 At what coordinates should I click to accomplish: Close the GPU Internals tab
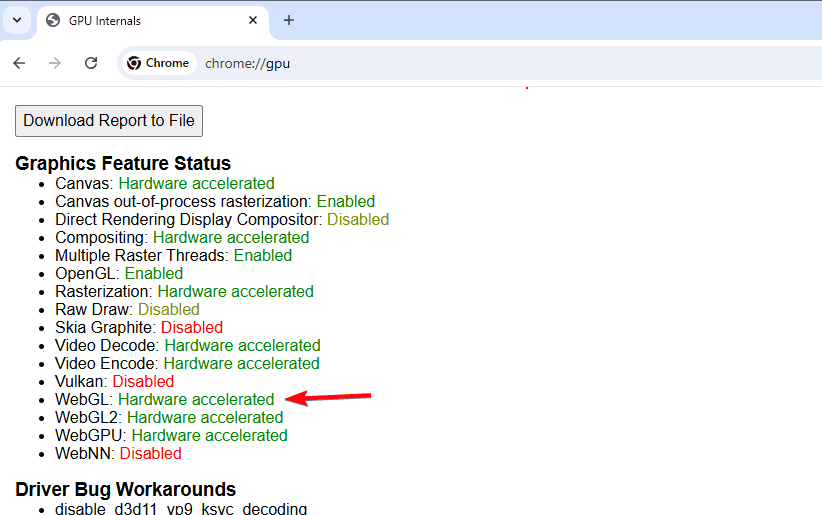pyautogui.click(x=253, y=20)
